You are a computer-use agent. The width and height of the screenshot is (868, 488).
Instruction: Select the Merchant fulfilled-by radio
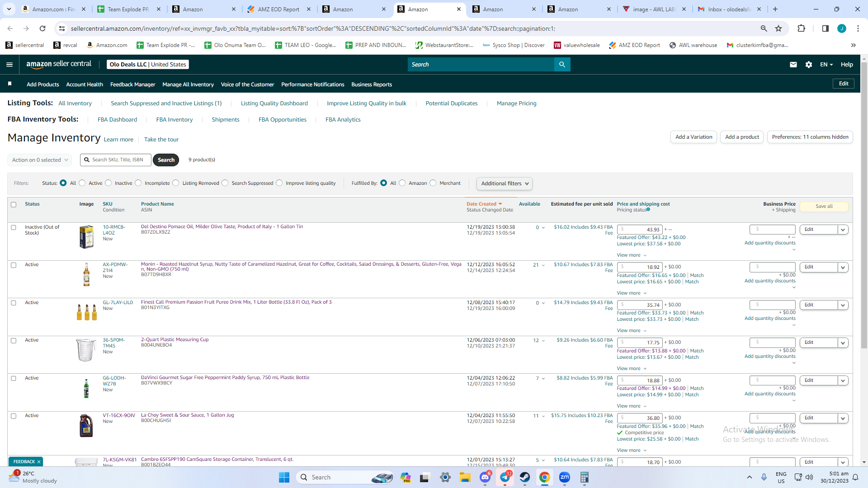[433, 183]
